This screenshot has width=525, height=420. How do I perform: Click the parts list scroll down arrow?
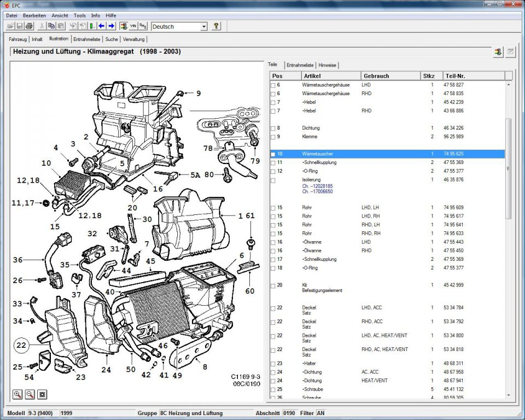click(x=509, y=395)
